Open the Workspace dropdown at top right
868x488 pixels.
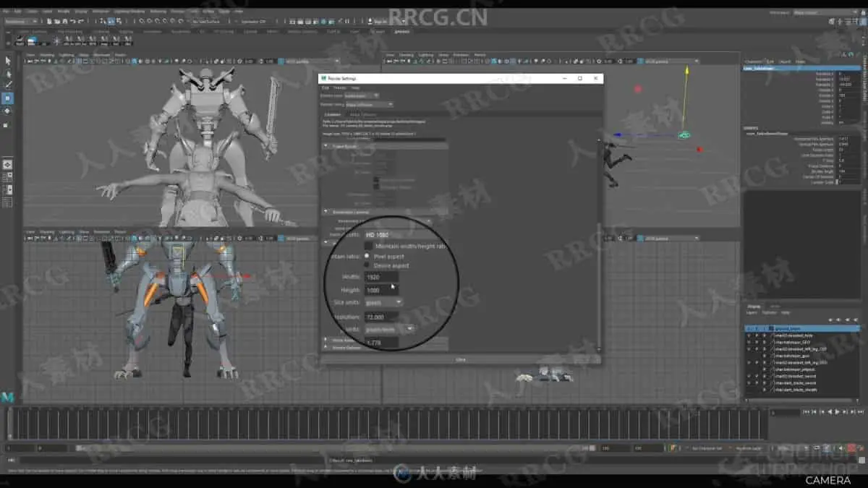tap(827, 12)
